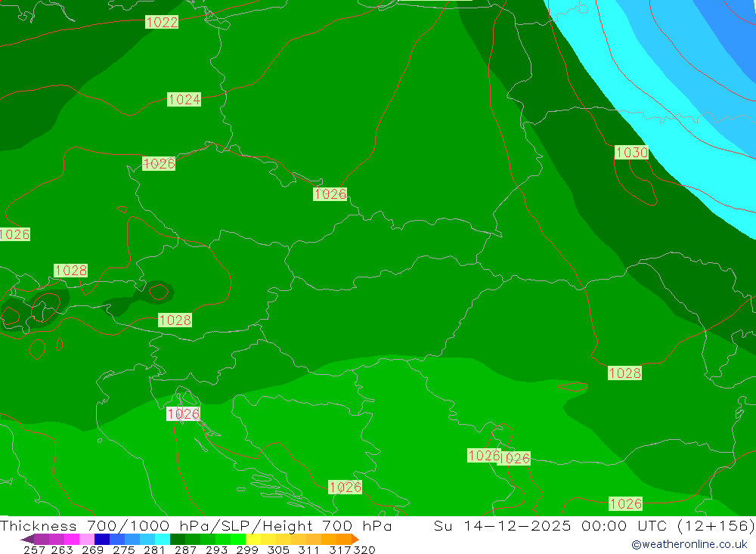Click the 311 legend value

tap(308, 550)
